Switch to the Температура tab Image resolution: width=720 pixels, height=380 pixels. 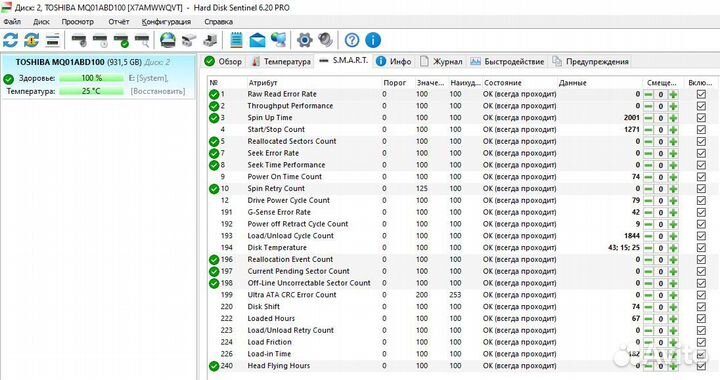click(x=281, y=61)
